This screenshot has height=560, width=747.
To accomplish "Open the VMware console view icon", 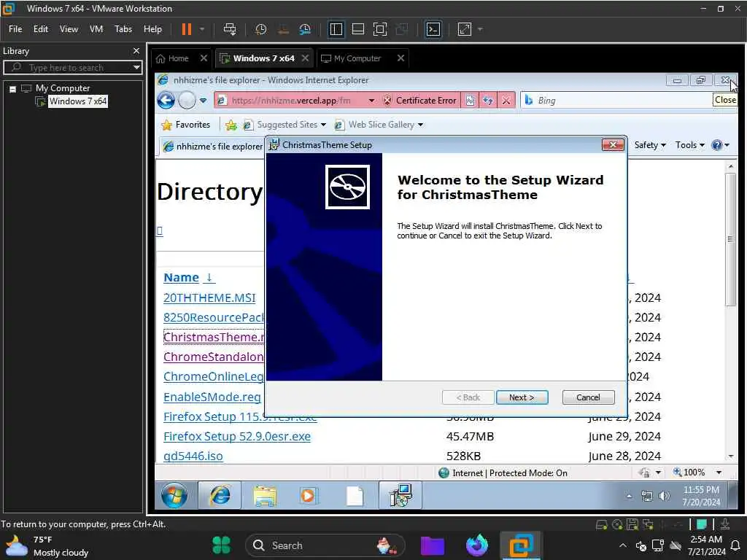I will click(x=433, y=29).
